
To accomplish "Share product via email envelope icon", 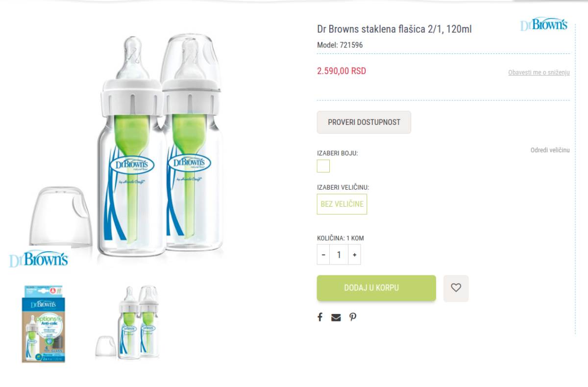I will [336, 317].
